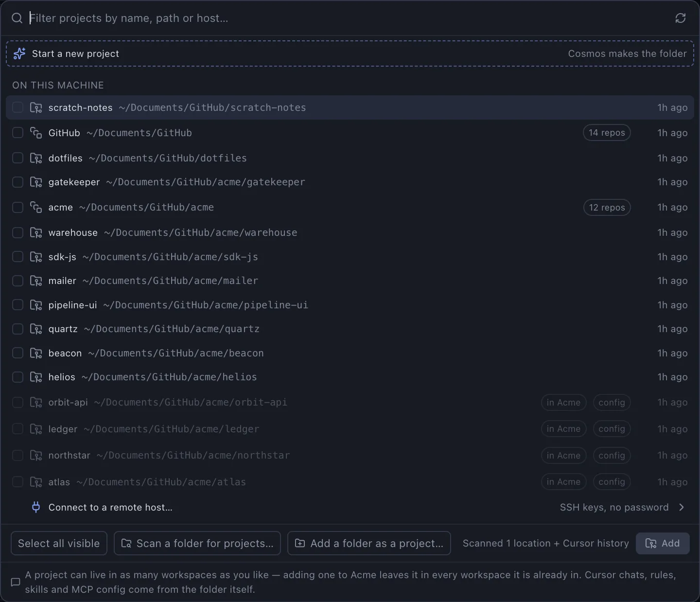Select the northstar project name

click(x=70, y=455)
